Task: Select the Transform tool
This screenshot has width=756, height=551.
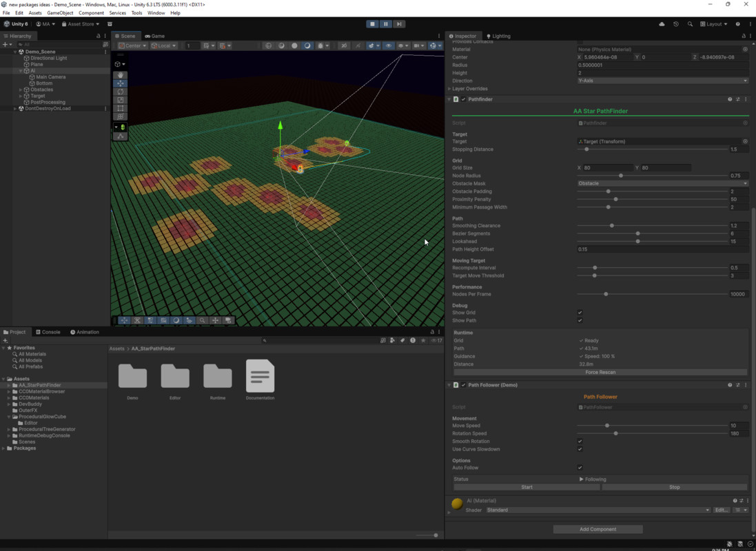Action: pyautogui.click(x=120, y=116)
